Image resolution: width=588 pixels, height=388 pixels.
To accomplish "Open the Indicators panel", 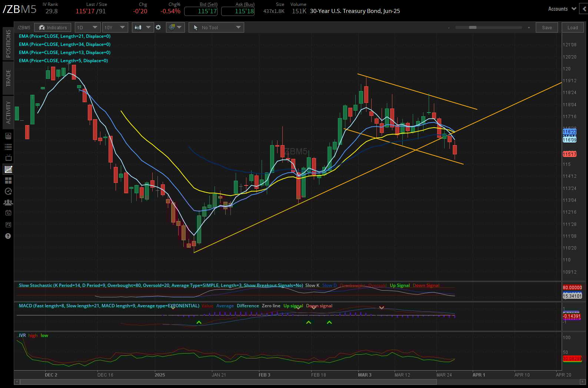I will pos(53,27).
